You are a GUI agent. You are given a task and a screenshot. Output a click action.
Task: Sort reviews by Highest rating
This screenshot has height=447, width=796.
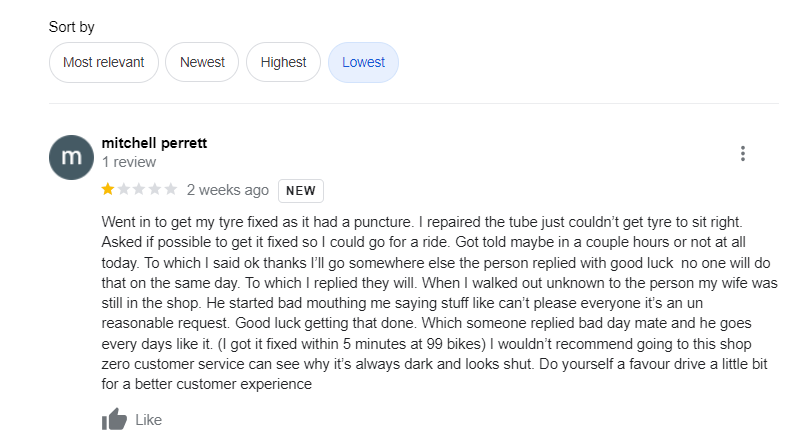283,62
